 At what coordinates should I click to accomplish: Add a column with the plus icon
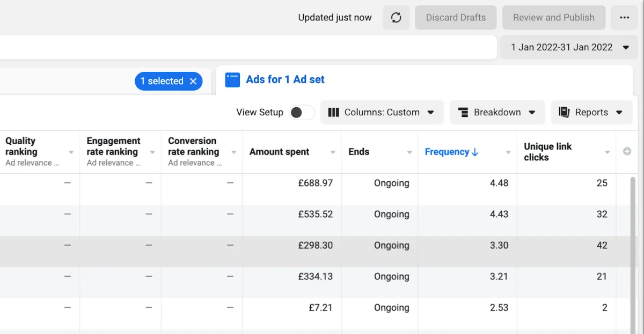(x=627, y=152)
